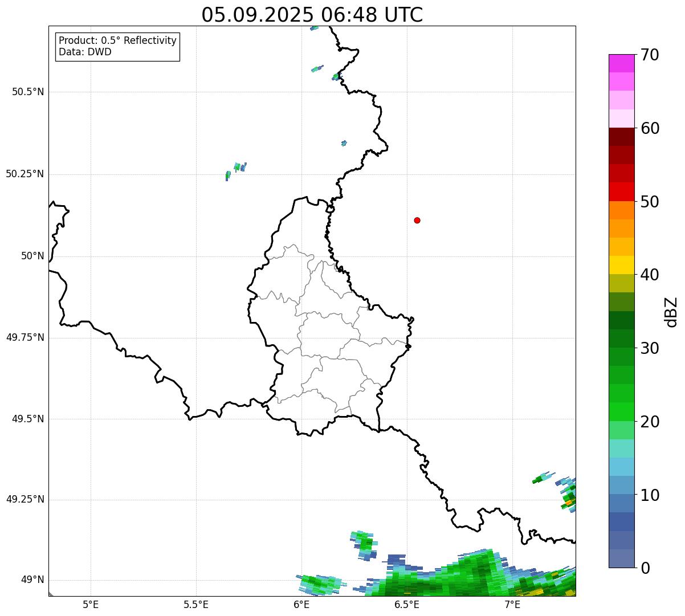Click the yellow colorbar segment above 40
This screenshot has height=616, width=685.
pyautogui.click(x=621, y=265)
